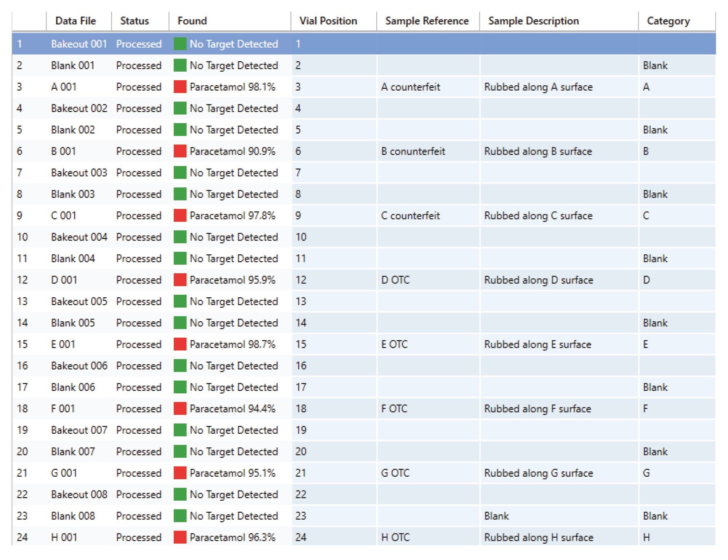Click the Blank description in row 23
The width and height of the screenshot is (728, 560).
click(x=496, y=516)
